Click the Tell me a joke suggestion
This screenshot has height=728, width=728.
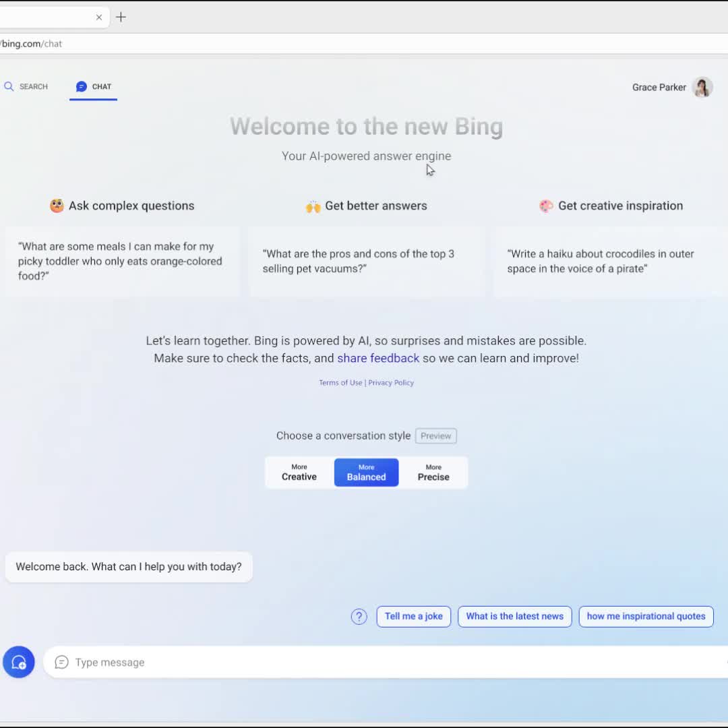tap(413, 616)
